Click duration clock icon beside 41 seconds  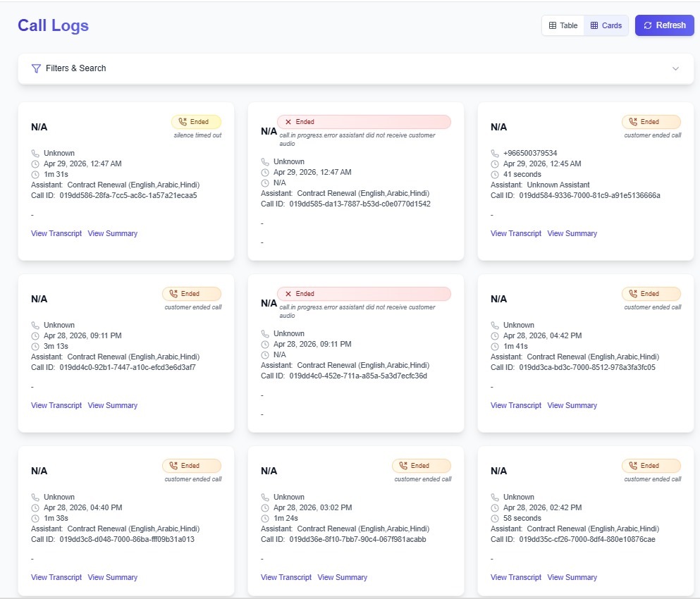pyautogui.click(x=495, y=175)
